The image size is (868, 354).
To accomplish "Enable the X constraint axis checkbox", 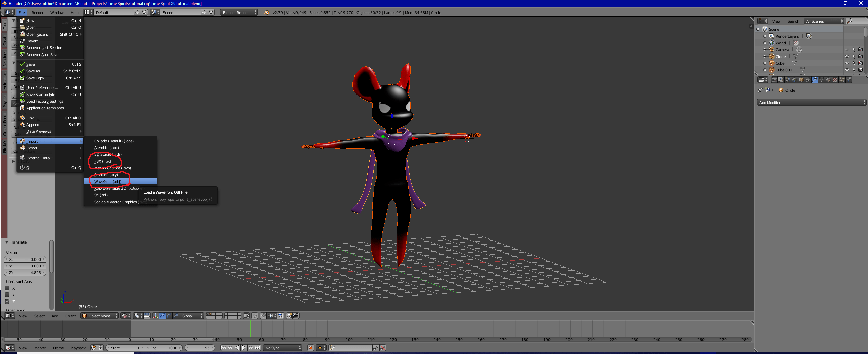I will tap(8, 288).
